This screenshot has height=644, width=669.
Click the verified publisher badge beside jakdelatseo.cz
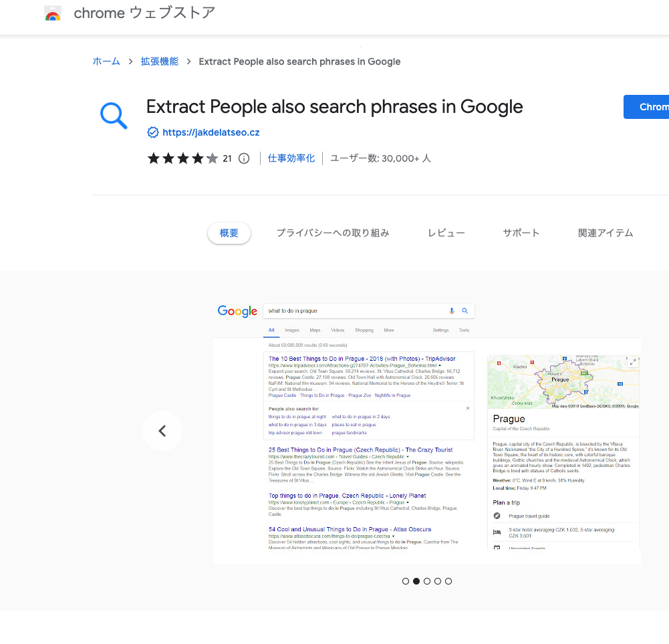[x=153, y=132]
